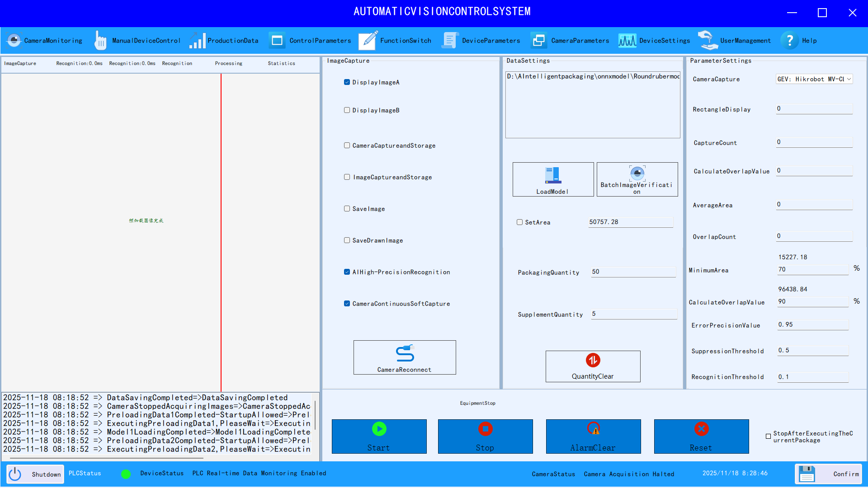Open Production Data chart icon
Image resolution: width=868 pixels, height=488 pixels.
198,41
